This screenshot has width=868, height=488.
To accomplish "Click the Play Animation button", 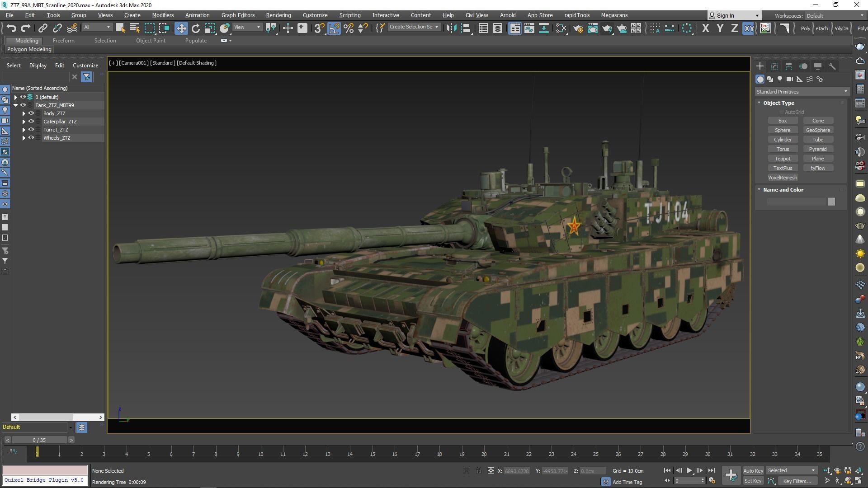I will (689, 470).
